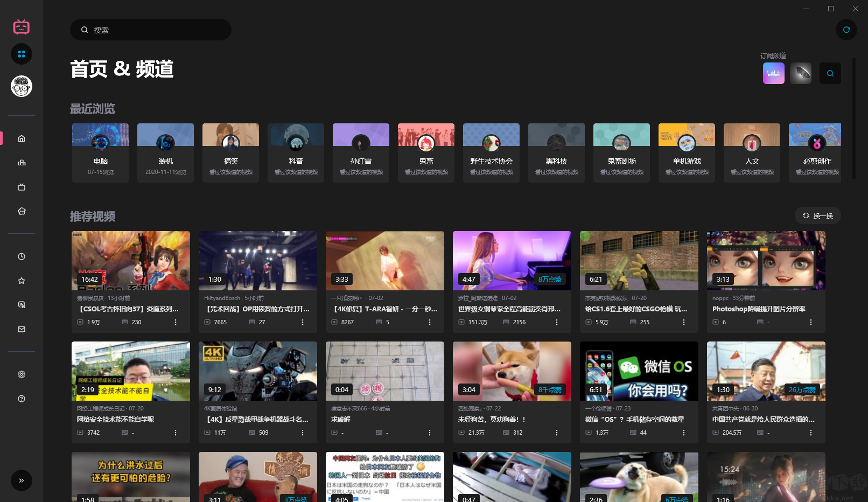
Task: Click the refresh icon at top right
Action: [846, 30]
